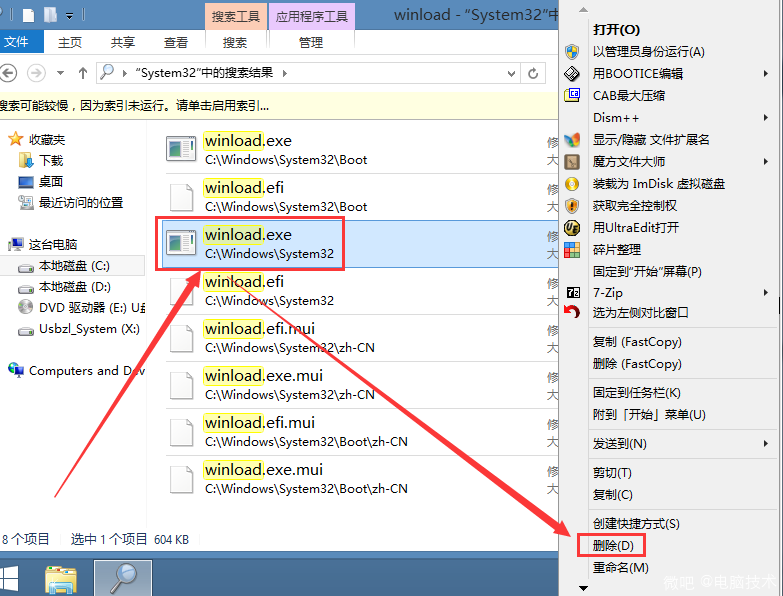Click winload.exe icon in C:\Windows\System32
The height and width of the screenshot is (596, 783).
181,242
